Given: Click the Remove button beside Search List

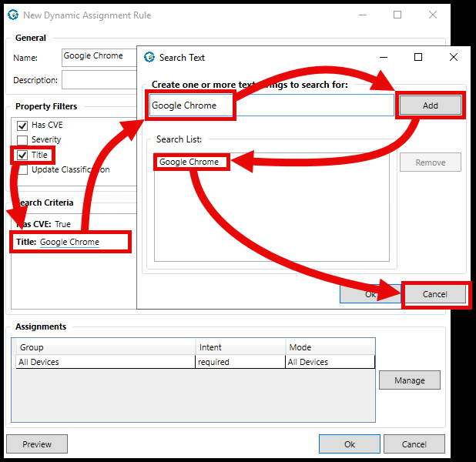Looking at the screenshot, I should click(430, 162).
